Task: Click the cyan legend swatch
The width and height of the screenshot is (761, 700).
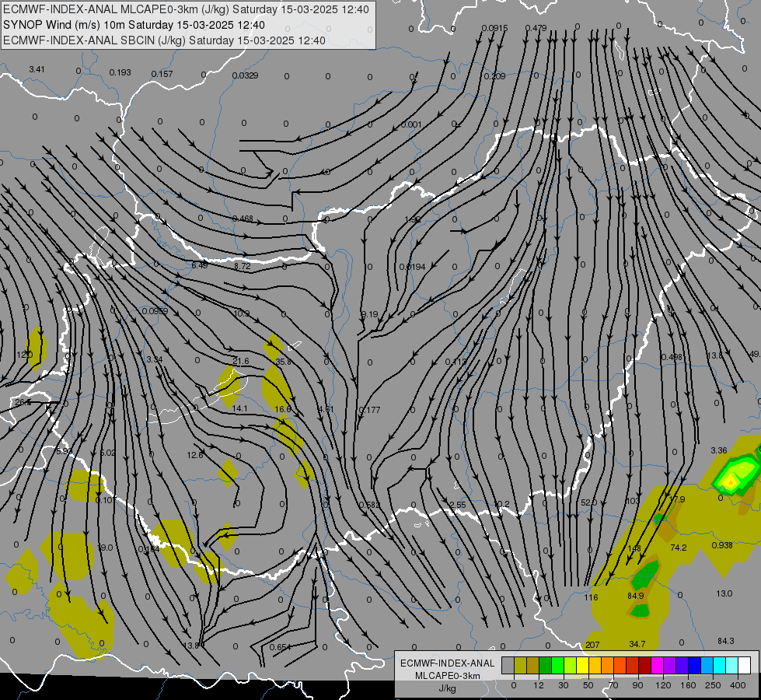Action: point(721,665)
